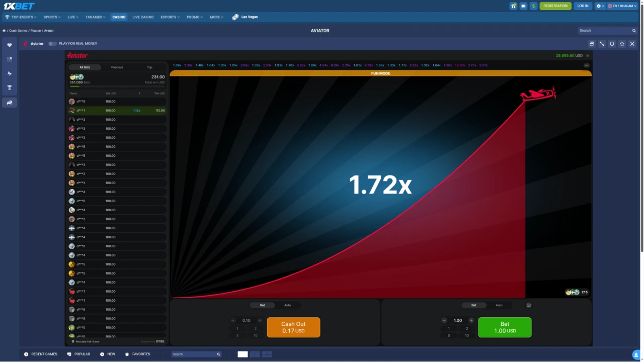Open the favorites heart icon in sidebar
This screenshot has height=362, width=644.
(10, 45)
